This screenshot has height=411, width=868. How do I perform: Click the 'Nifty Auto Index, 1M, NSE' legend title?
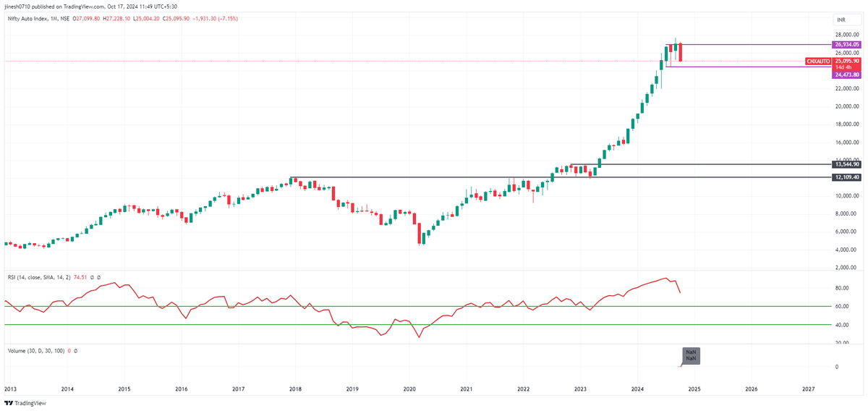pyautogui.click(x=37, y=20)
